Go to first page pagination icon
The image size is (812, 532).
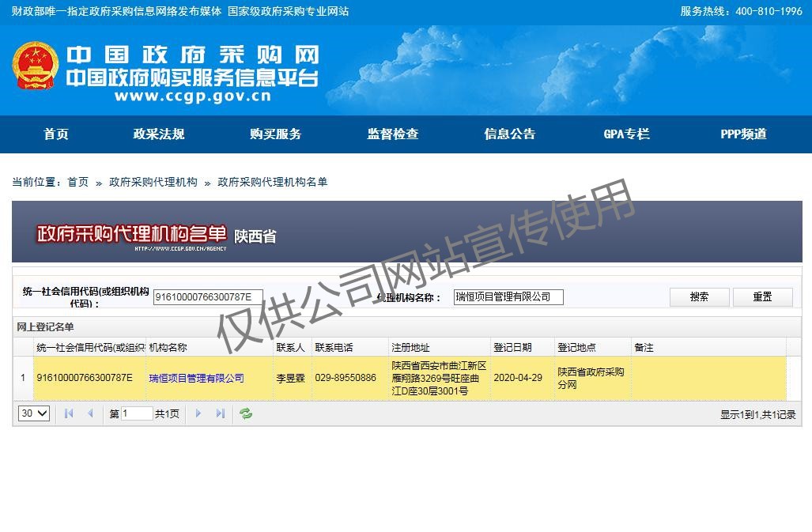coord(69,413)
